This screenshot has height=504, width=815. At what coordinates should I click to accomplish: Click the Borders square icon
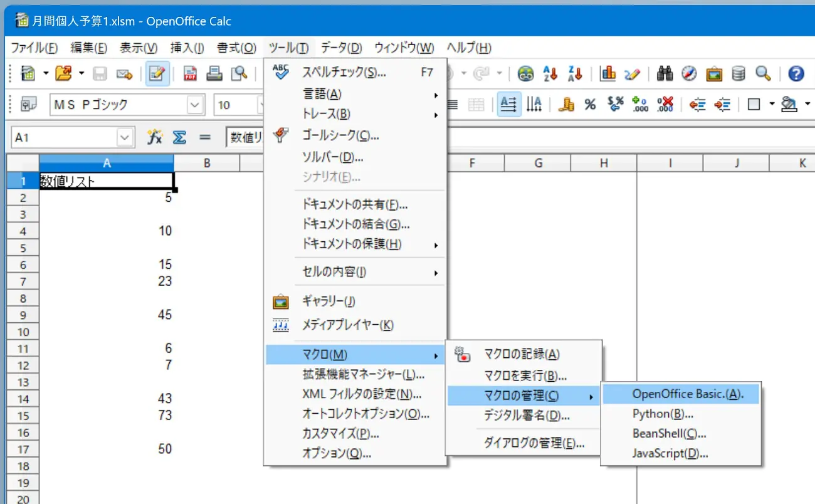[x=754, y=105]
